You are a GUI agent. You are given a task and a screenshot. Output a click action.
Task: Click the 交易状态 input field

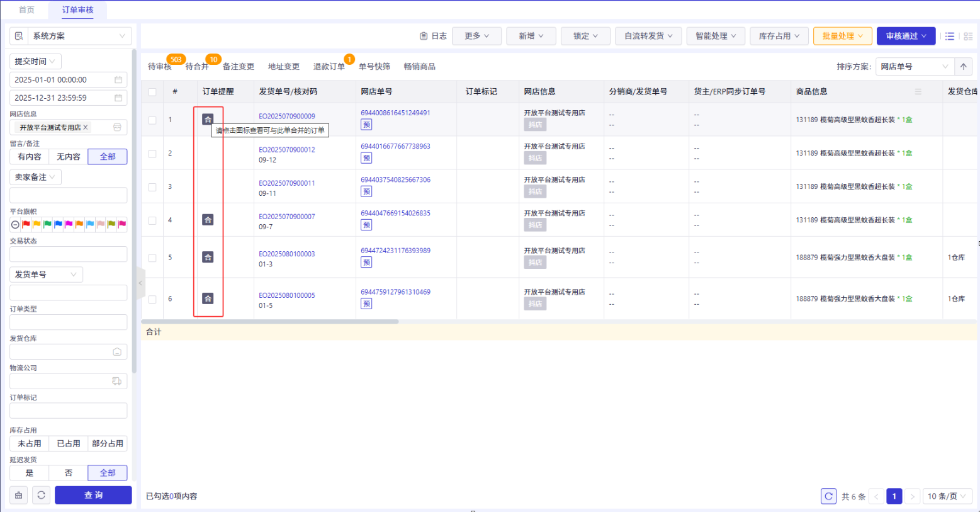(x=69, y=254)
